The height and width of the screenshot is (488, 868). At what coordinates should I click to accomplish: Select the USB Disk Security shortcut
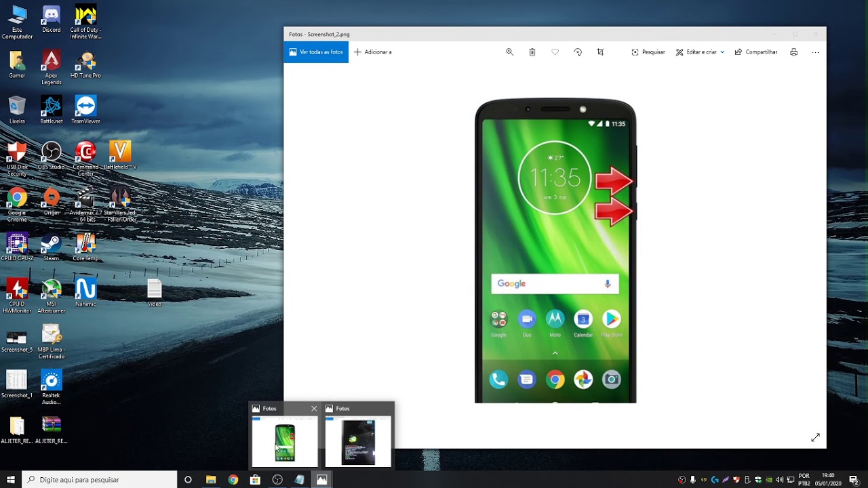tap(17, 159)
